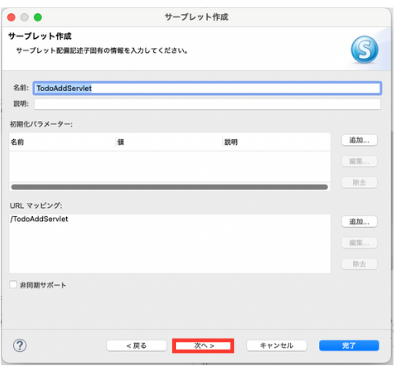Image resolution: width=395 pixels, height=367 pixels.
Task: Click the < 戻る button
Action: pos(136,346)
